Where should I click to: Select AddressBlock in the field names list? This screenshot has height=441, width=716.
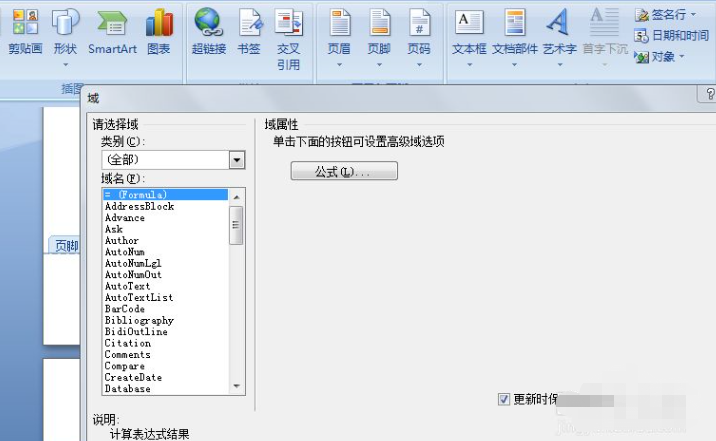click(139, 207)
